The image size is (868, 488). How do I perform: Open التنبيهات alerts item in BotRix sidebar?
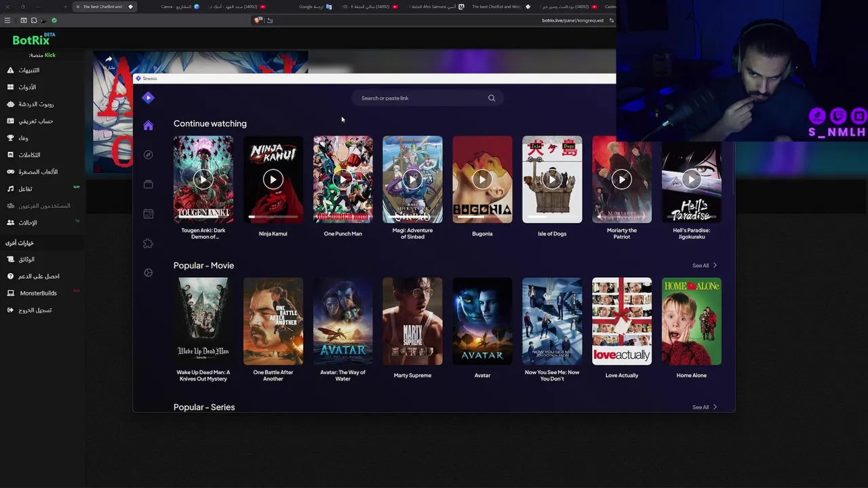click(23, 70)
